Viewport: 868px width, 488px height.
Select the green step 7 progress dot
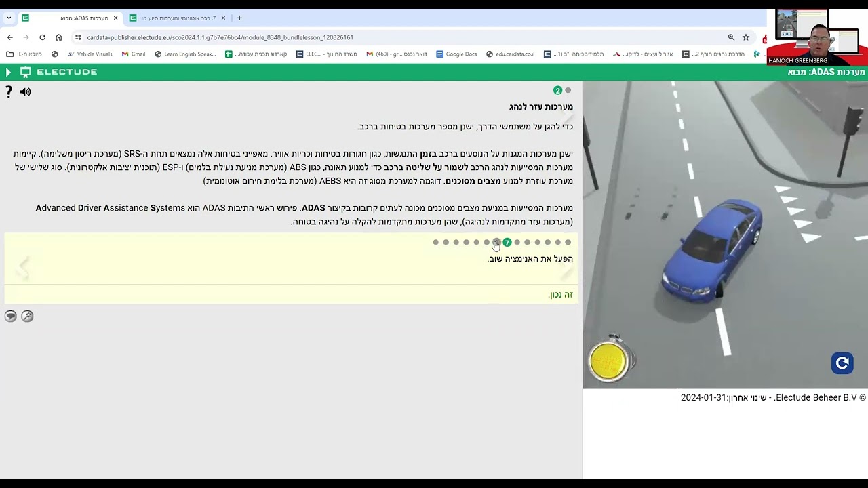pyautogui.click(x=507, y=242)
